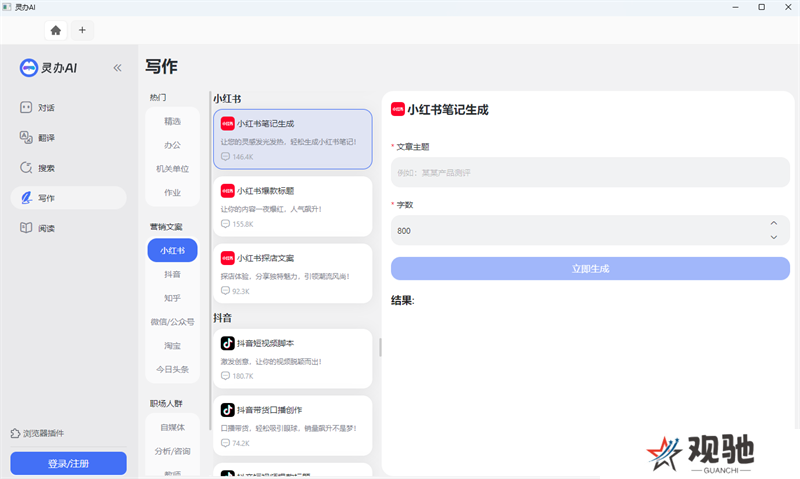
Task: Increase 字数 with up arrow
Action: [773, 223]
